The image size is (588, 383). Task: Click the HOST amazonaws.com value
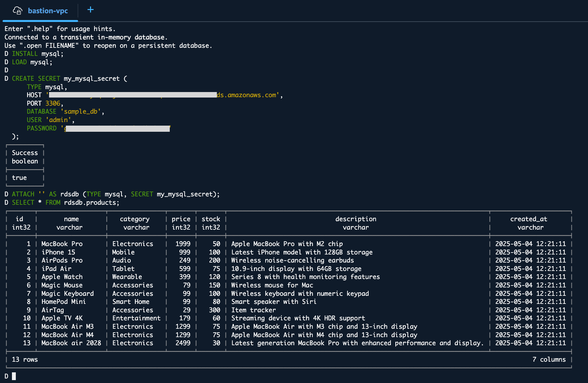click(165, 95)
